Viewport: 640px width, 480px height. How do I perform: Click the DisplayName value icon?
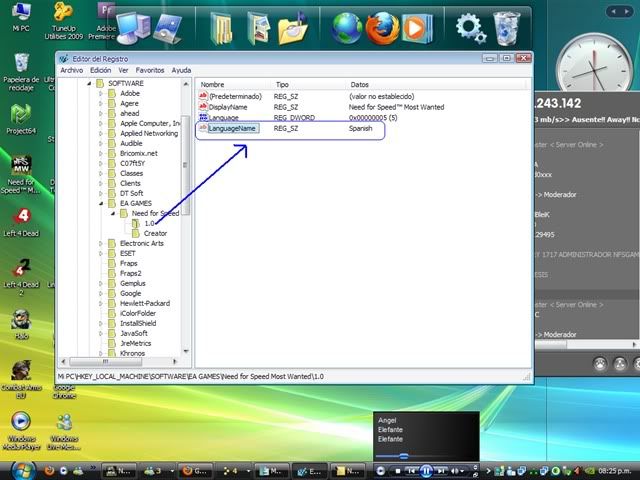[203, 107]
